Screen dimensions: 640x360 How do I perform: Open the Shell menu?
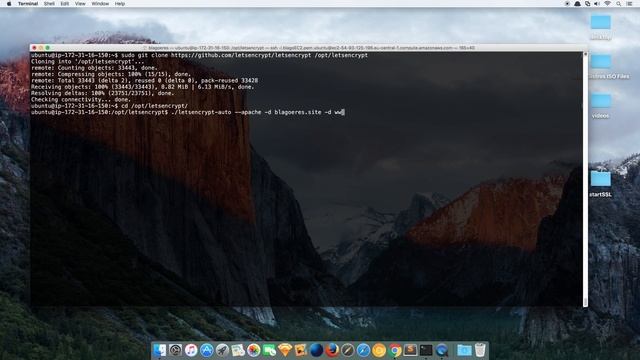point(49,4)
